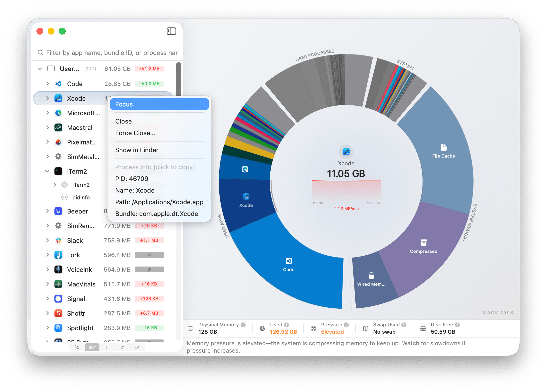Click Show in Finder option
Viewport: 547px width, 392px height.
137,150
